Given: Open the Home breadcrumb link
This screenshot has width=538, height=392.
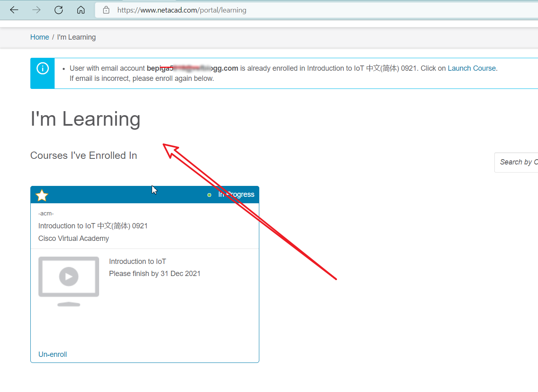Looking at the screenshot, I should coord(40,37).
